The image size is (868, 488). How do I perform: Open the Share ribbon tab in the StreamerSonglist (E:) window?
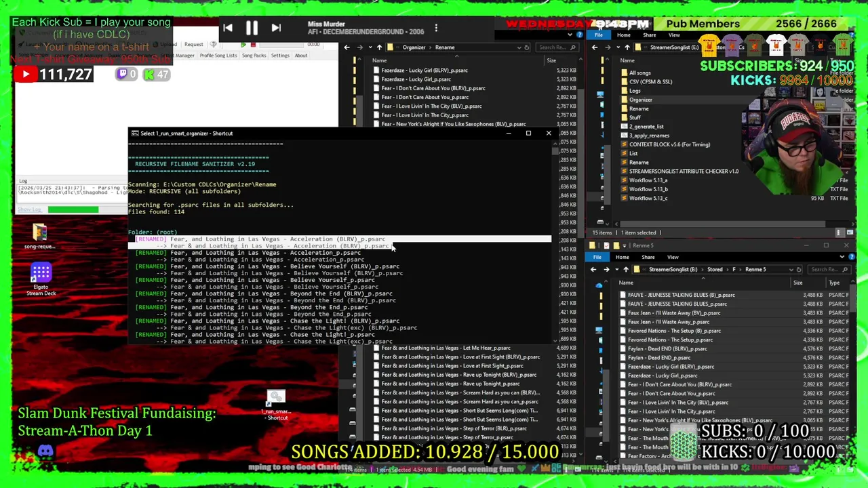pos(649,35)
